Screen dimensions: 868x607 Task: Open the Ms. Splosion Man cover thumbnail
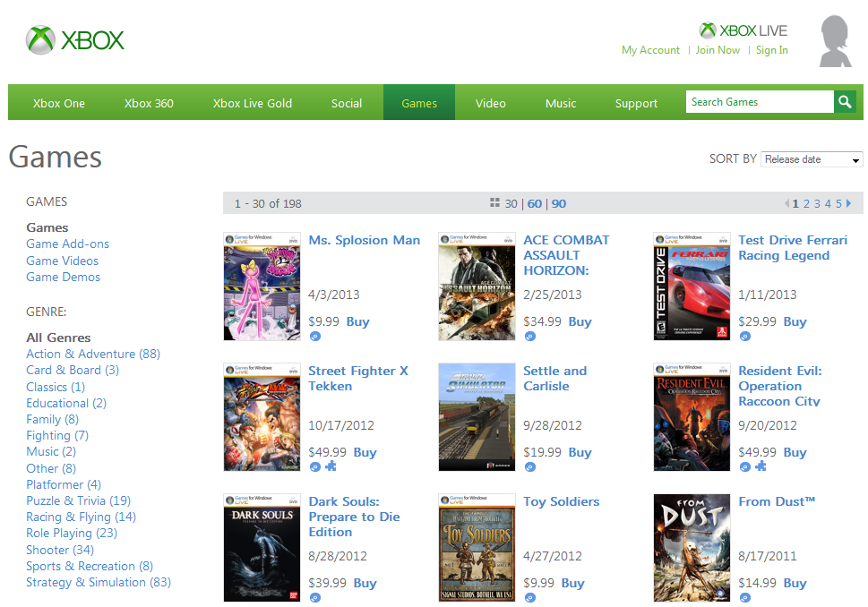click(x=262, y=286)
